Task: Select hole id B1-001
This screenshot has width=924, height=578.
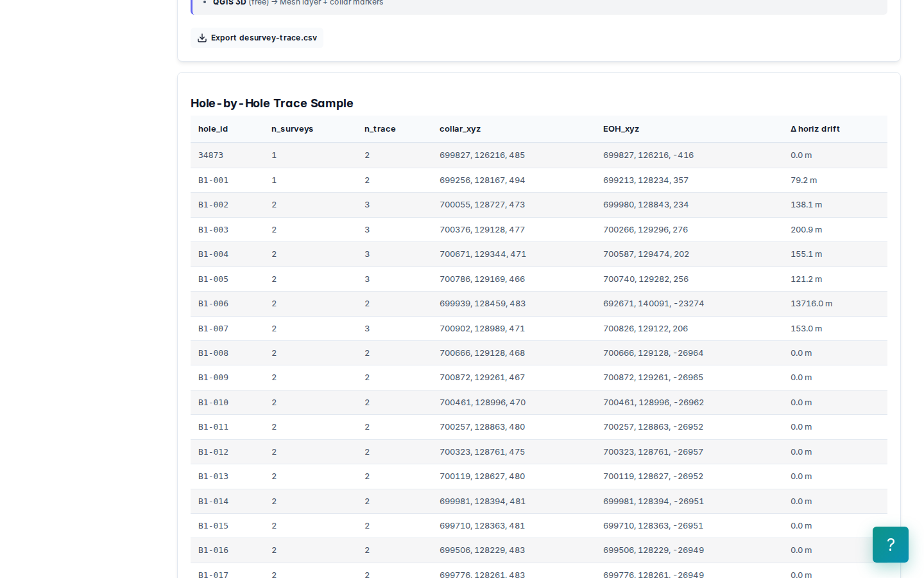Action: click(x=213, y=180)
